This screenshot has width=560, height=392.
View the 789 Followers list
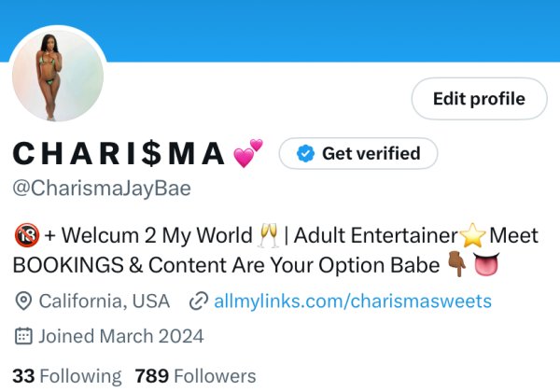pyautogui.click(x=195, y=376)
